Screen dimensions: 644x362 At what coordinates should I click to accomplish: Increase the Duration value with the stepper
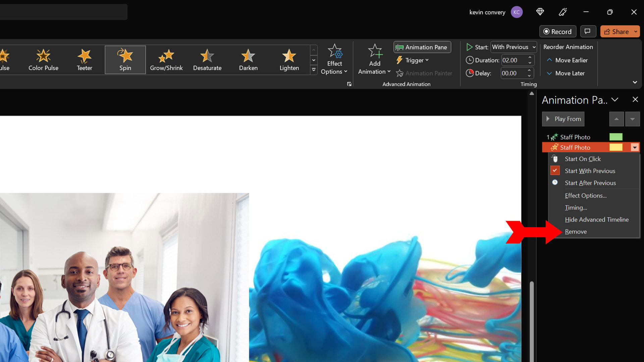[x=530, y=58]
